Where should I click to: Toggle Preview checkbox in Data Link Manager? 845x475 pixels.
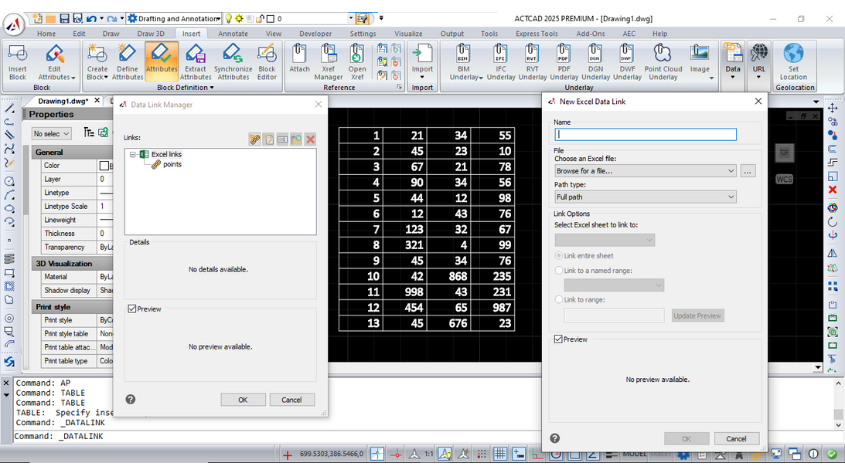(132, 309)
